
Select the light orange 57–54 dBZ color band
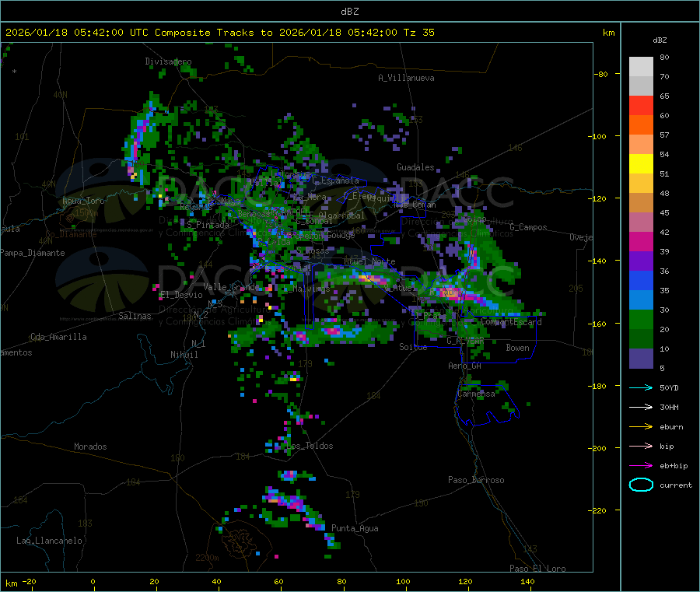pos(641,144)
